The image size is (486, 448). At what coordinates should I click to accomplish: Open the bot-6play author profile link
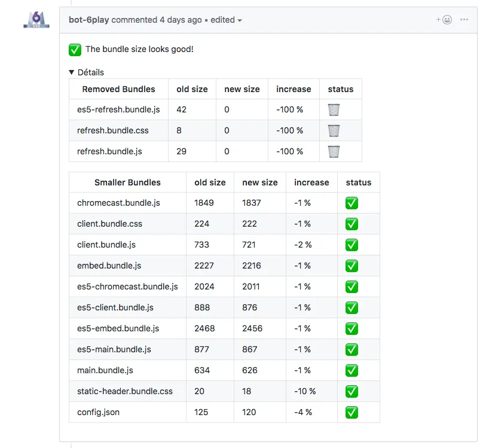point(89,20)
